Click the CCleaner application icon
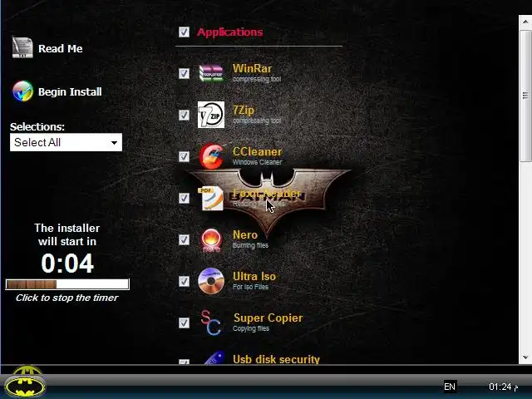Viewport: 532px width, 399px height. 211,156
